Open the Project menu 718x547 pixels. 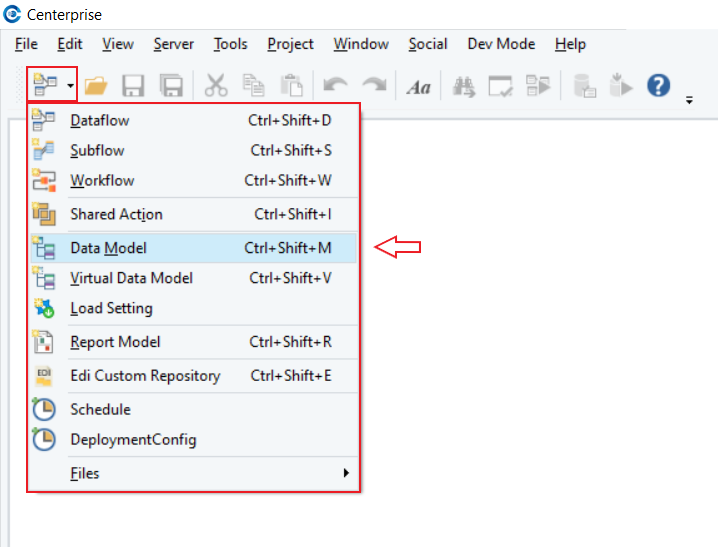[290, 44]
